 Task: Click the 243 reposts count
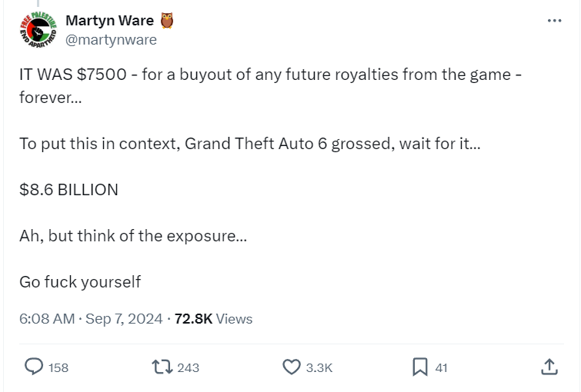pyautogui.click(x=188, y=368)
